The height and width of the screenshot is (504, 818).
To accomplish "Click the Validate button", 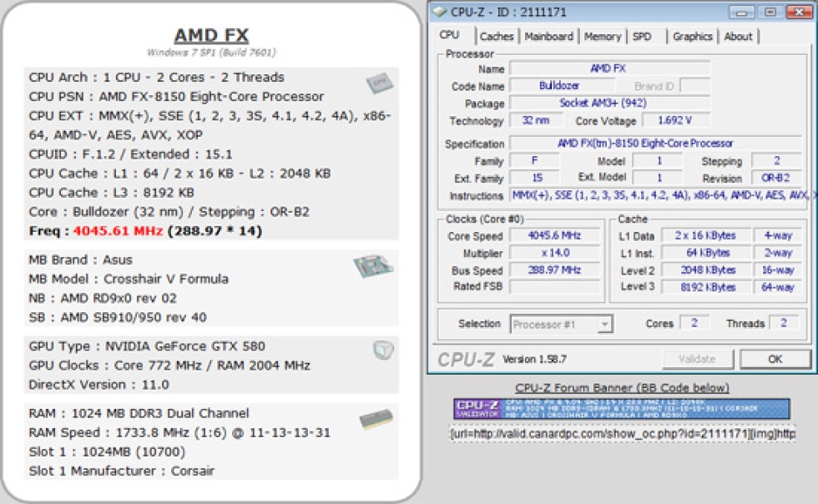I will (x=698, y=358).
